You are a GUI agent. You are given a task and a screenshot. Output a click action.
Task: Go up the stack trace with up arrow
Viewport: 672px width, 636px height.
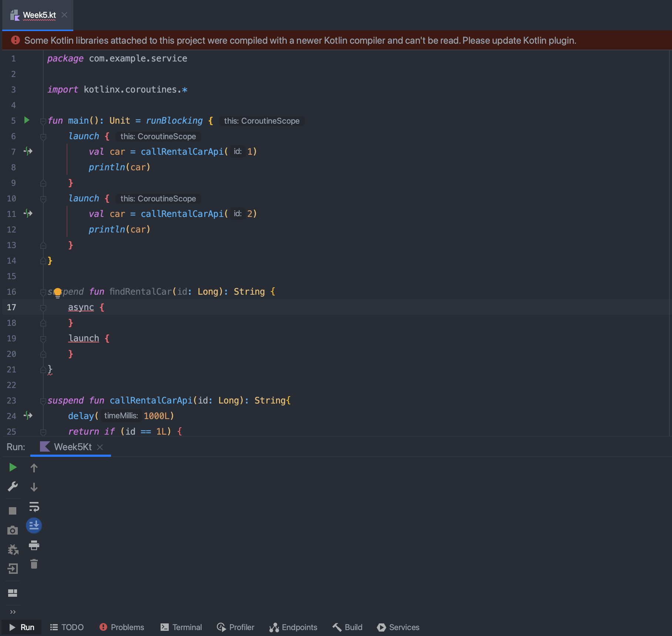pos(34,468)
